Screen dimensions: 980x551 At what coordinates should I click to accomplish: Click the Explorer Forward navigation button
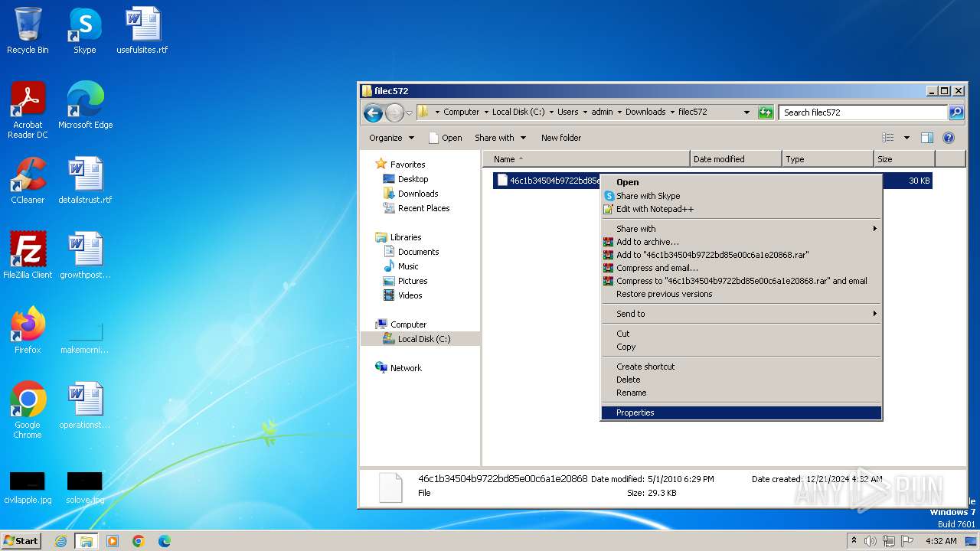point(394,112)
